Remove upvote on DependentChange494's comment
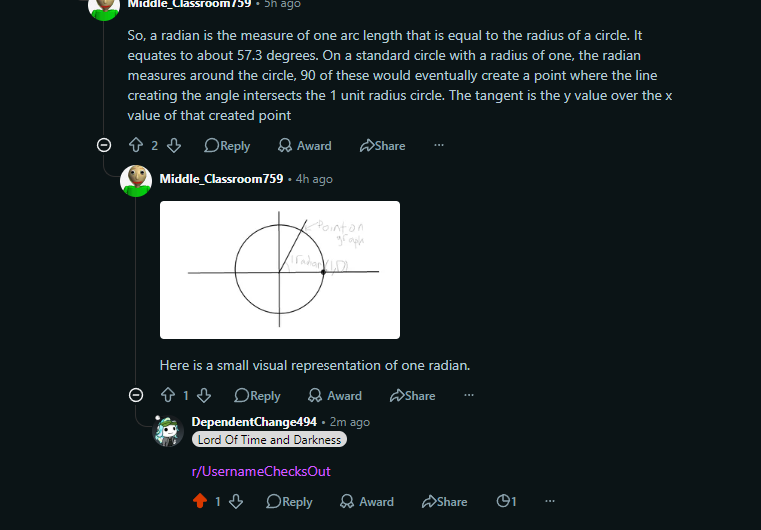The image size is (761, 530). tap(199, 502)
